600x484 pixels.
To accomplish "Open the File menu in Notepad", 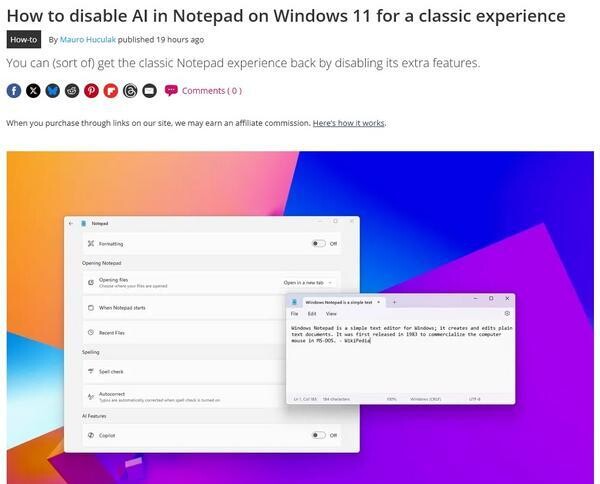I will (294, 314).
